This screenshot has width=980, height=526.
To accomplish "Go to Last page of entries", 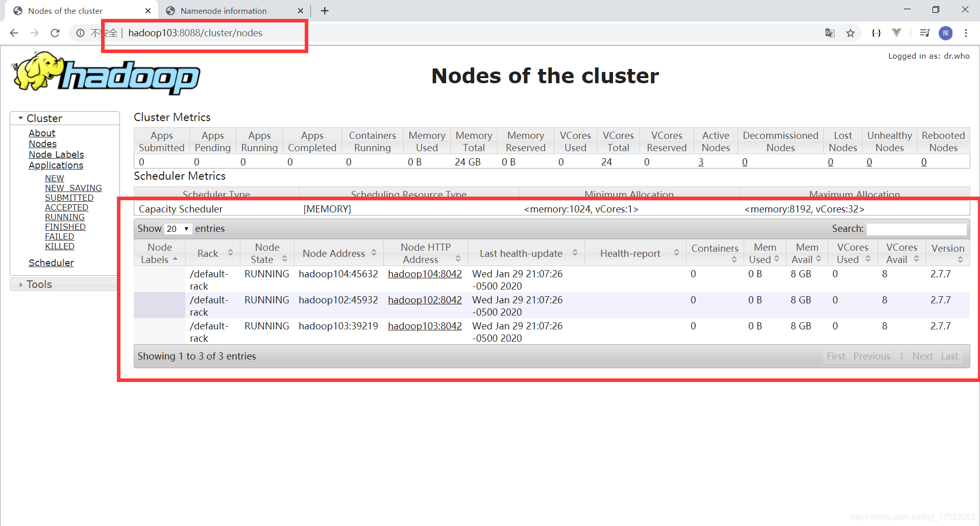I will click(x=949, y=356).
